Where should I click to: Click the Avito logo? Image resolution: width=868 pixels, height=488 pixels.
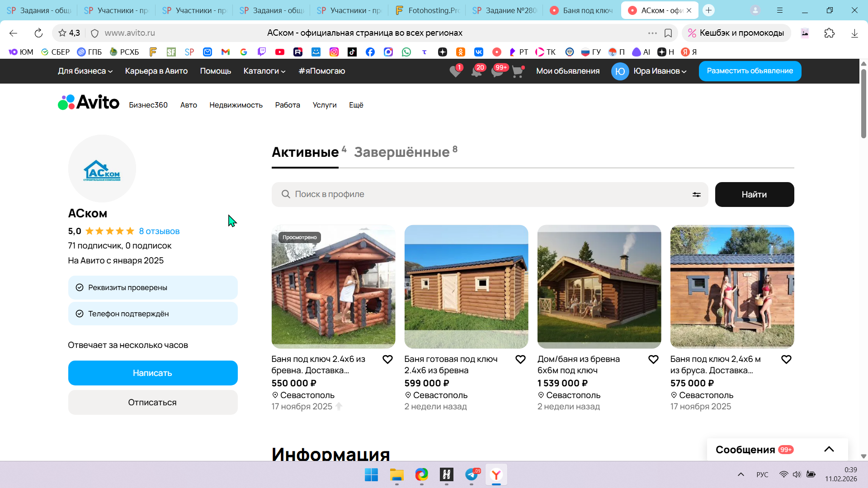click(x=89, y=103)
